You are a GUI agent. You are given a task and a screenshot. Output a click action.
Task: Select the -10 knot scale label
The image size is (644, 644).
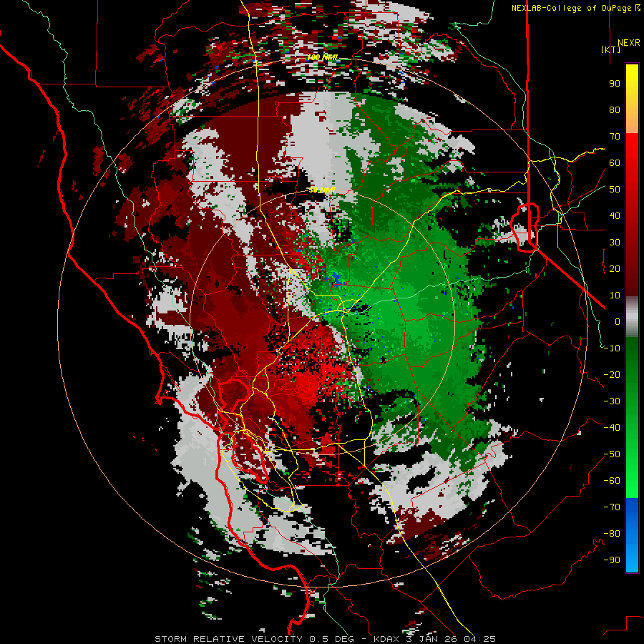pos(612,348)
